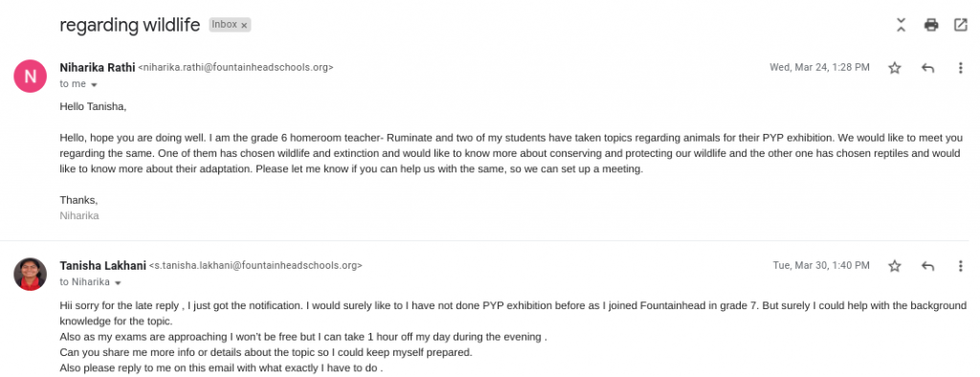Click Niharika's pink N avatar
The width and height of the screenshot is (980, 377).
click(30, 77)
